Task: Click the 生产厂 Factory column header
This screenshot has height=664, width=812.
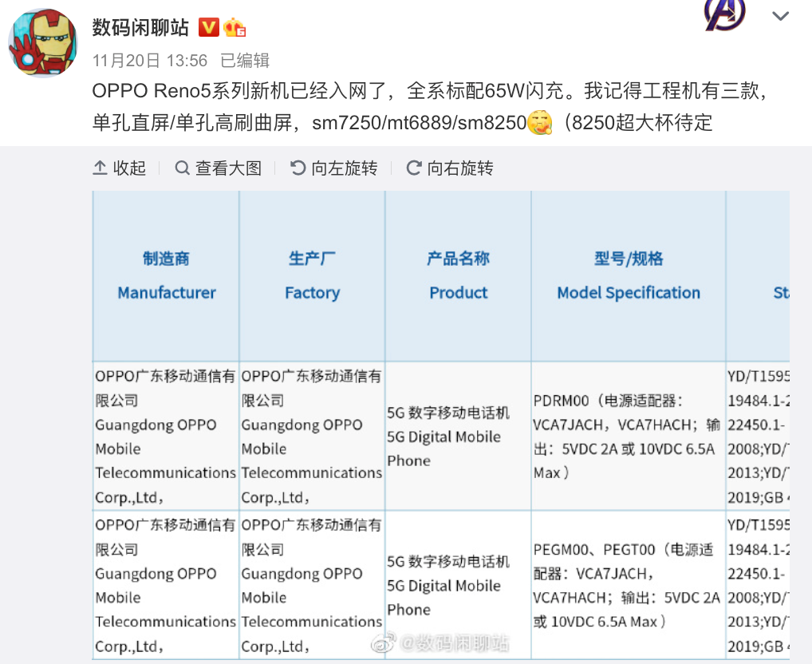Action: [312, 276]
